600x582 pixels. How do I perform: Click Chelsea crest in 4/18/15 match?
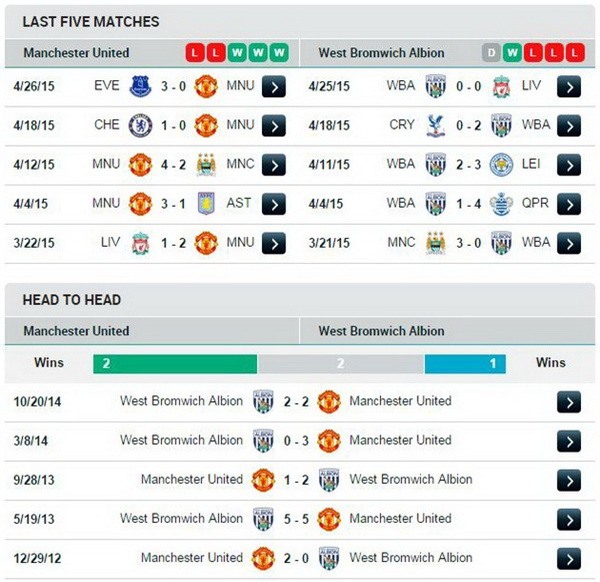click(140, 125)
